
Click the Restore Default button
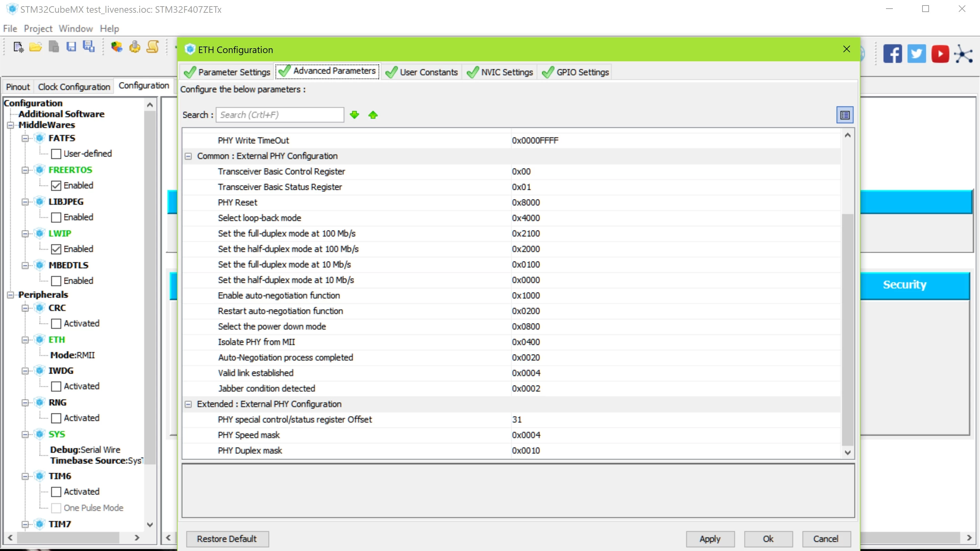point(227,539)
